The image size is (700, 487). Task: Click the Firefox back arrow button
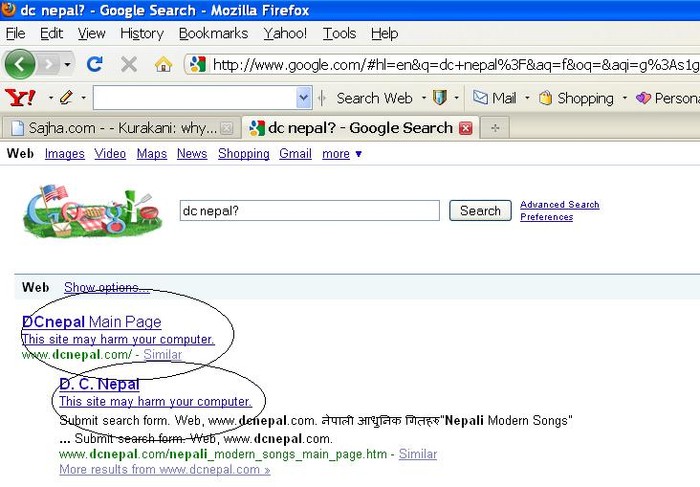[20, 64]
